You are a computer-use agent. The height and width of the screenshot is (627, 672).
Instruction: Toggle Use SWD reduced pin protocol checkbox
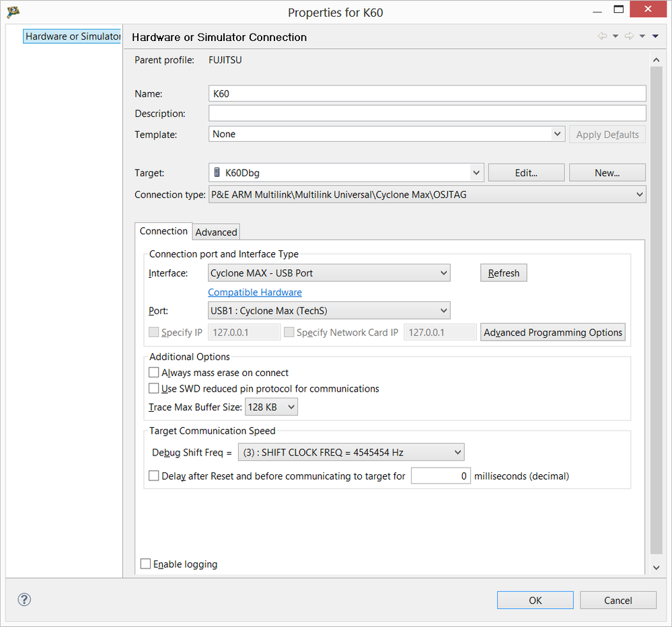pos(154,389)
